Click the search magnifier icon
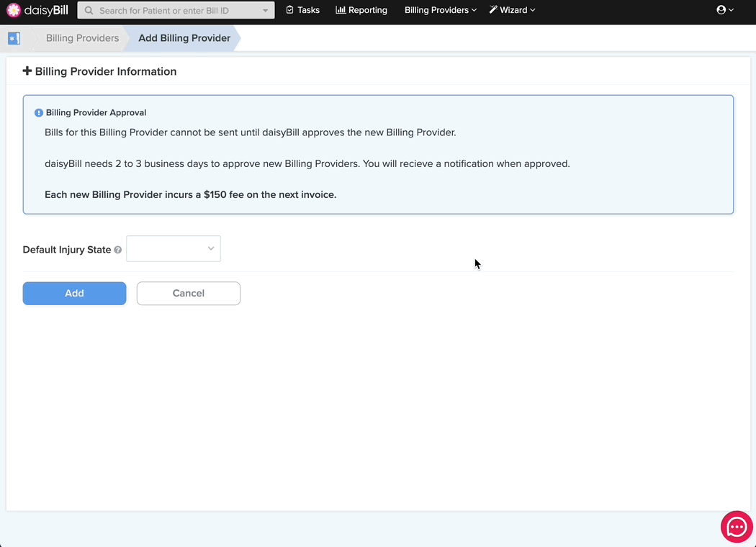This screenshot has height=547, width=756. pyautogui.click(x=89, y=10)
